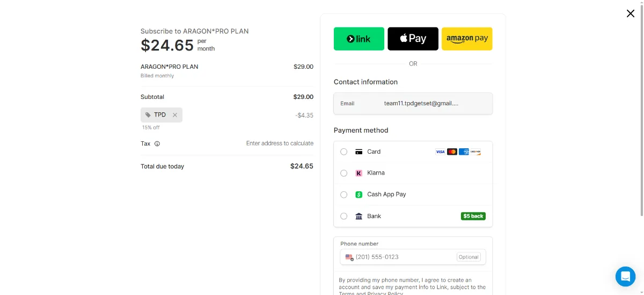Click the Visa card logo
The image size is (644, 295).
[440, 152]
